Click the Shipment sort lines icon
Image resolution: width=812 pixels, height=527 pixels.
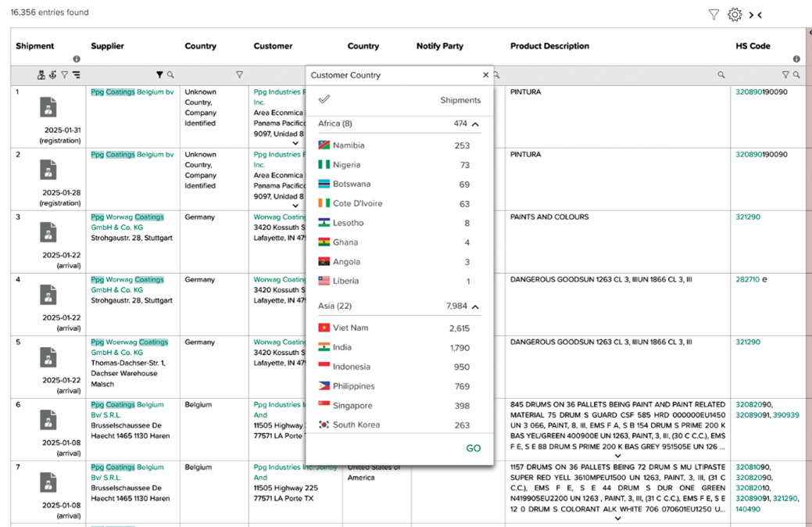[x=76, y=75]
